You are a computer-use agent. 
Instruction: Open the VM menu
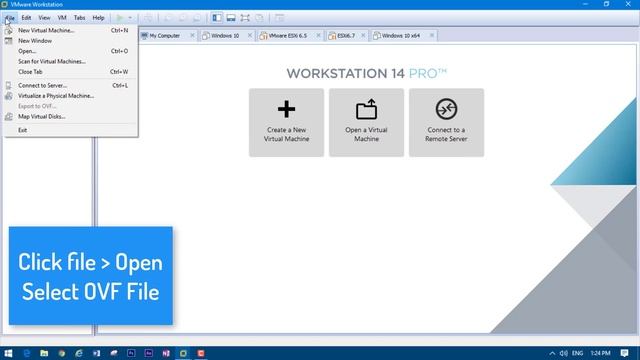click(62, 18)
